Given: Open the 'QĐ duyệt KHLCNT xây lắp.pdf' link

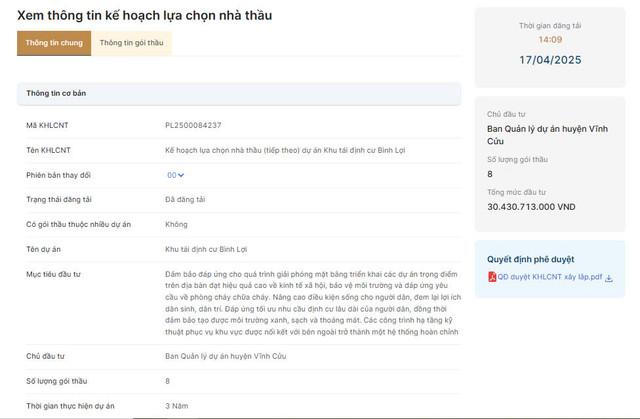Looking at the screenshot, I should (549, 277).
